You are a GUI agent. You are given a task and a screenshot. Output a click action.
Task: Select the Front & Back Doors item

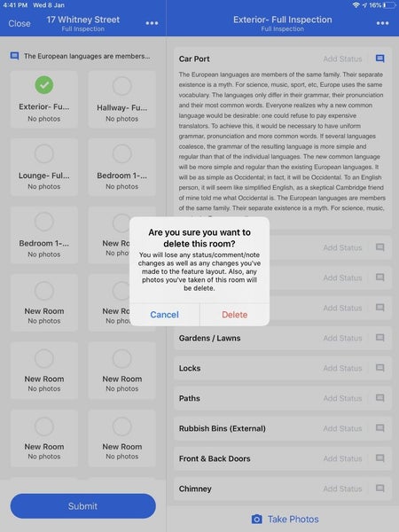coord(283,458)
